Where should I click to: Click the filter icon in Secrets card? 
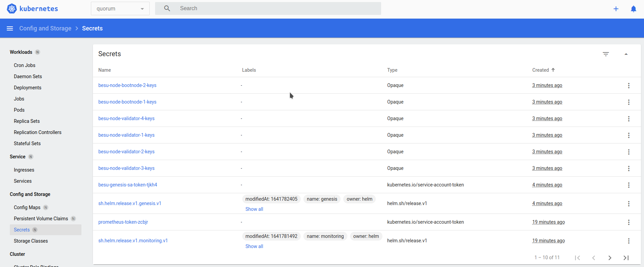(606, 54)
